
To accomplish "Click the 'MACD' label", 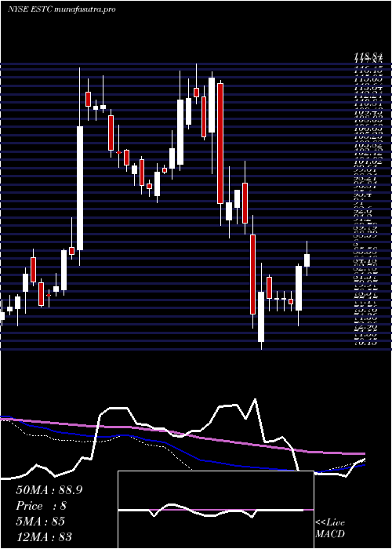I will [x=330, y=534].
